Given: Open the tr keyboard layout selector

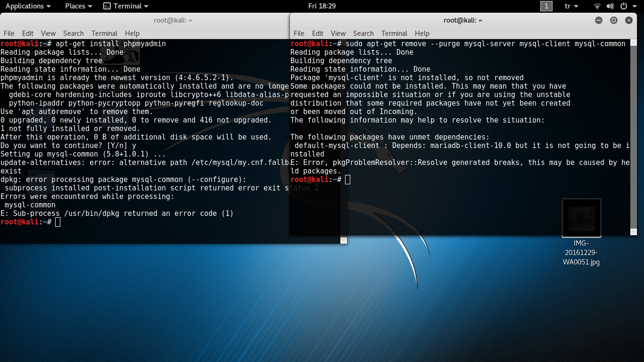Looking at the screenshot, I should click(571, 6).
